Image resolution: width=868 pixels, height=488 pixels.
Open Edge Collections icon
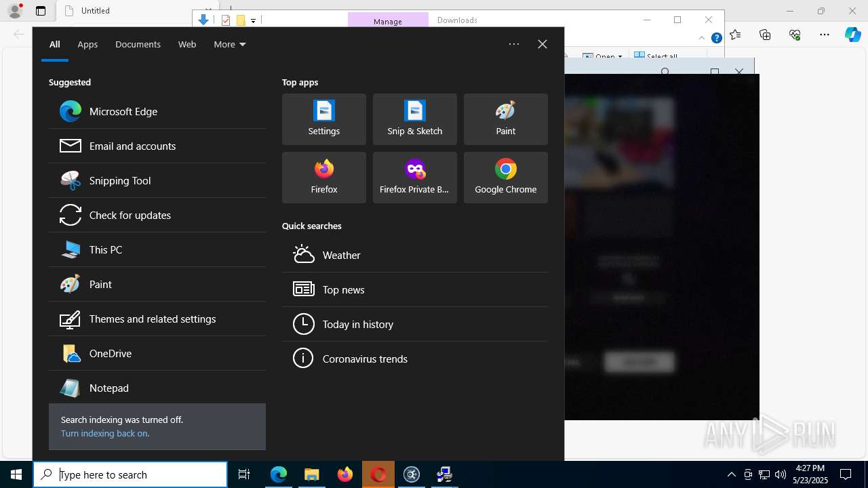765,35
